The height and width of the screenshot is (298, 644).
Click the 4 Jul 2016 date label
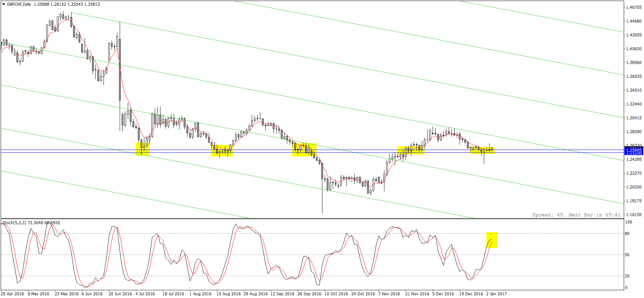pos(145,294)
